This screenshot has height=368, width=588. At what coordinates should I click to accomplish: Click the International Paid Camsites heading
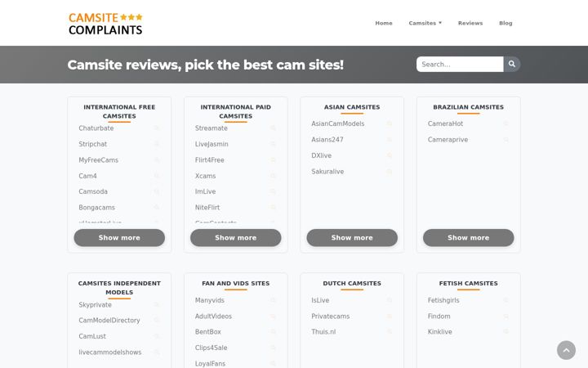(235, 111)
